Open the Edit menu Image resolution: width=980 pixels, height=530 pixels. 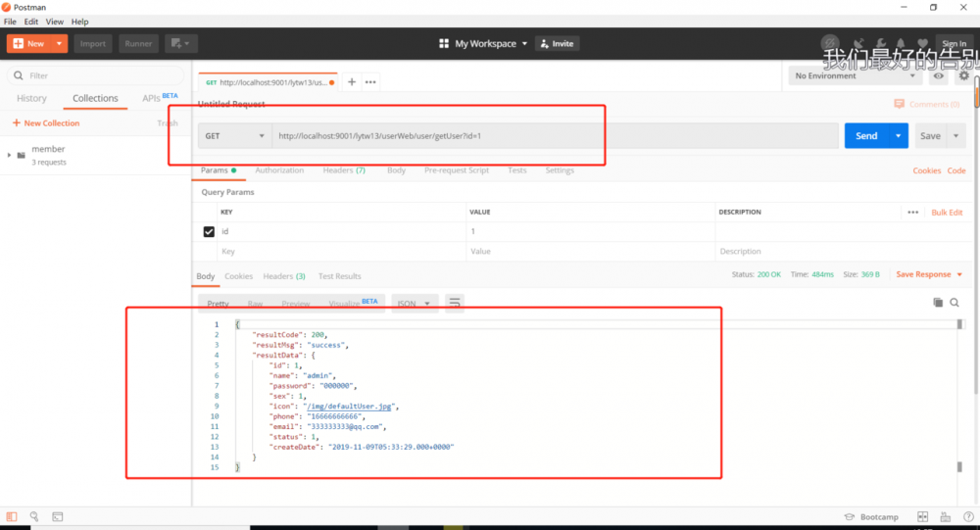click(x=31, y=22)
